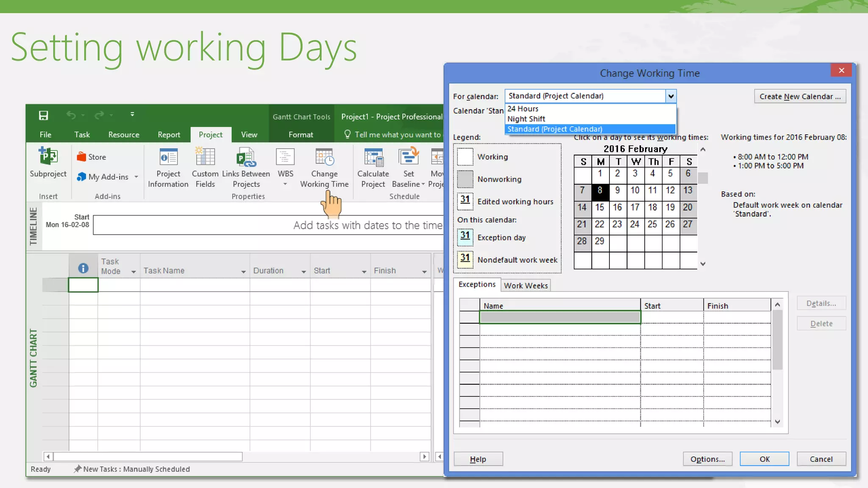
Task: Open Links Between Projects icon
Action: coord(246,158)
